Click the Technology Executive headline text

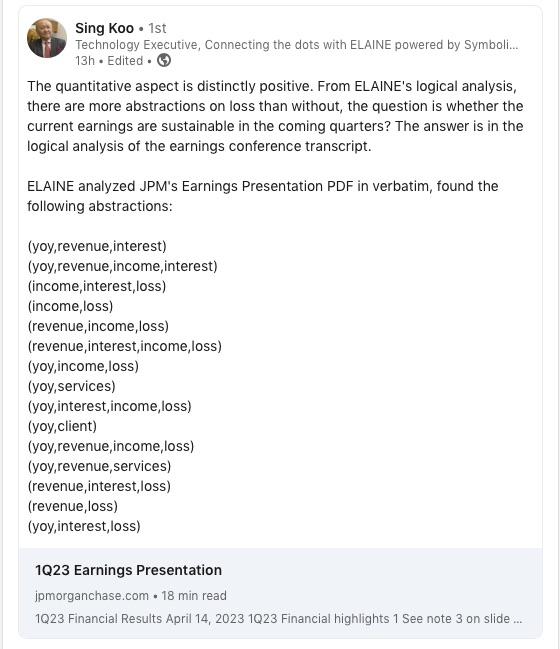[x=296, y=45]
